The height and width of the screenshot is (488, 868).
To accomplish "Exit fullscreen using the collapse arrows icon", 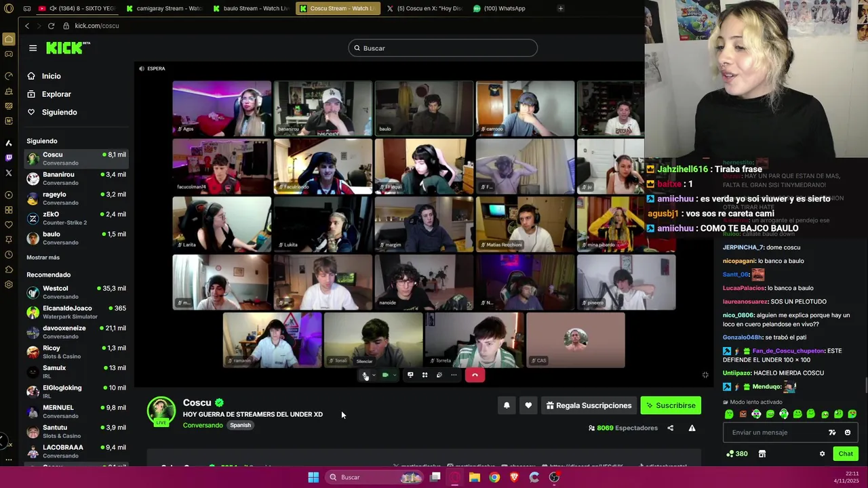I will point(705,375).
